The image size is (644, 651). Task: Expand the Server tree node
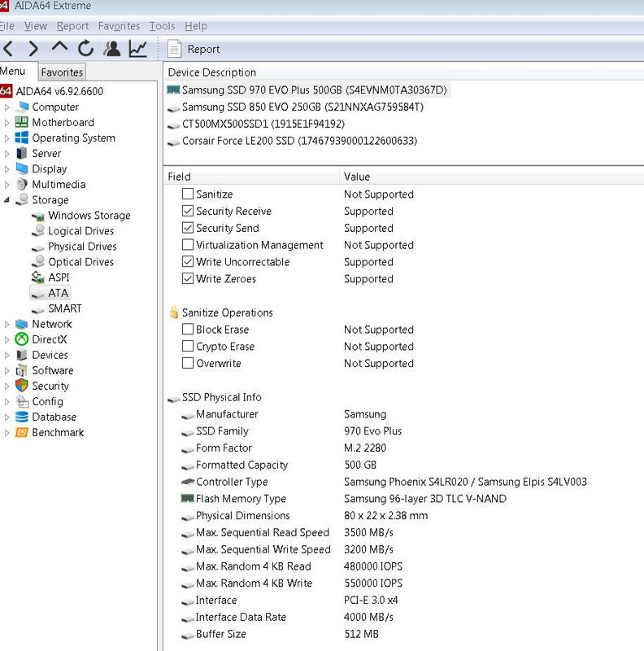point(7,154)
